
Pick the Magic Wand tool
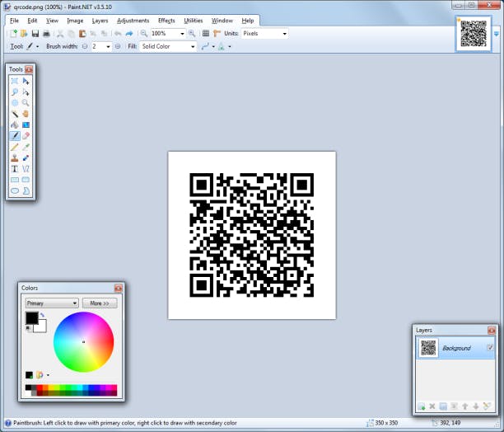pyautogui.click(x=15, y=114)
